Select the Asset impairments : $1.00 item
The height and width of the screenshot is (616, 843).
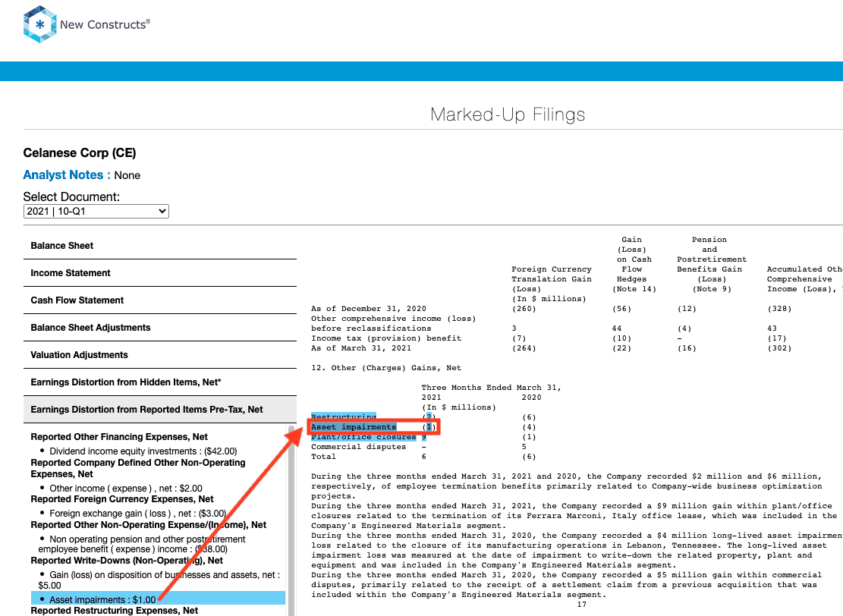158,598
